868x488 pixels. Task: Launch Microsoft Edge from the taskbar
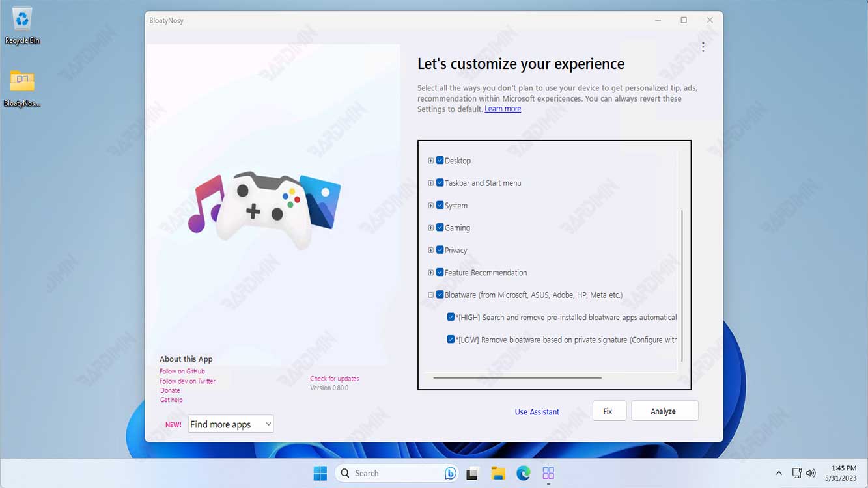tap(524, 473)
